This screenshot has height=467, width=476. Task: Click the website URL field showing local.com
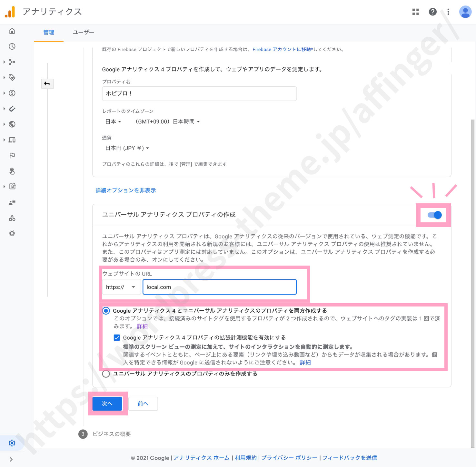220,287
